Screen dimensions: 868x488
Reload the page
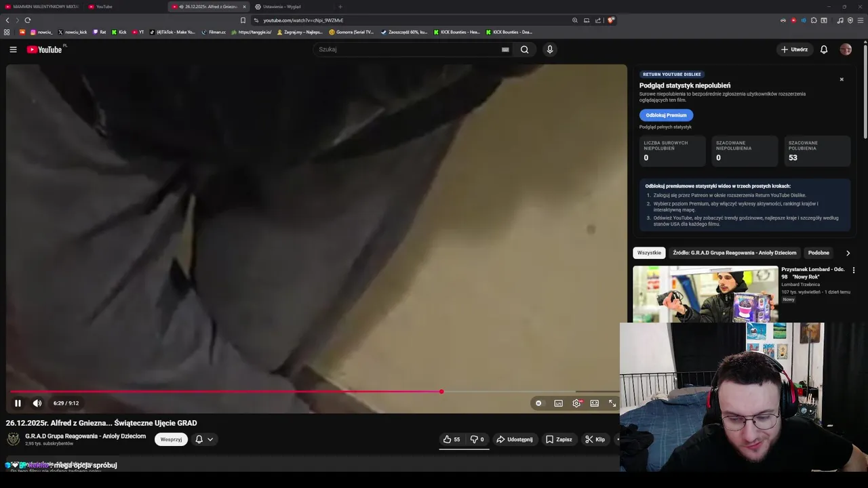28,20
